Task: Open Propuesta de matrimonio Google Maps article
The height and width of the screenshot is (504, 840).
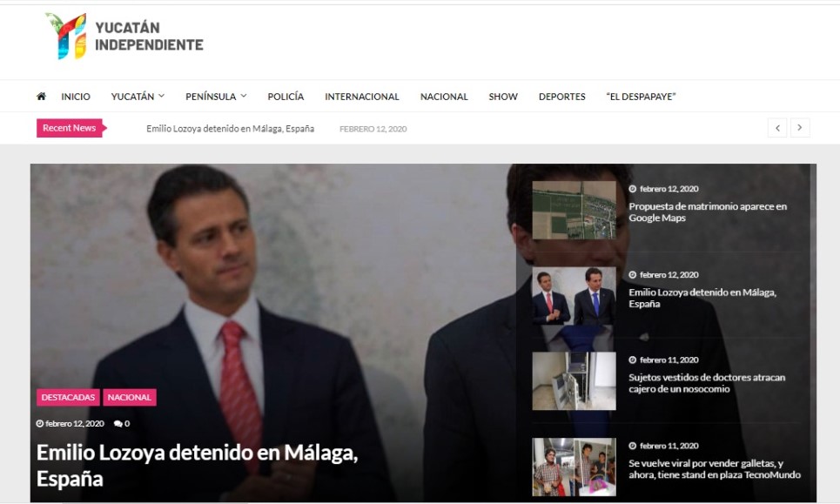Action: click(x=707, y=212)
